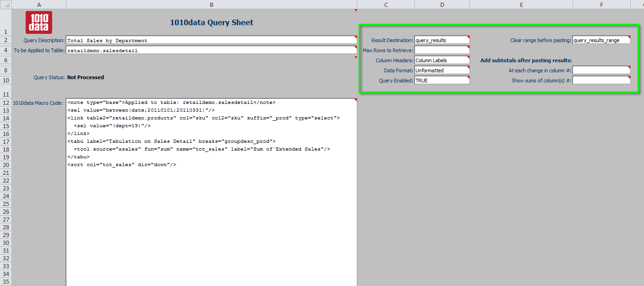Select row 1 header
Screen dimensions: 644x286
click(x=5, y=22)
